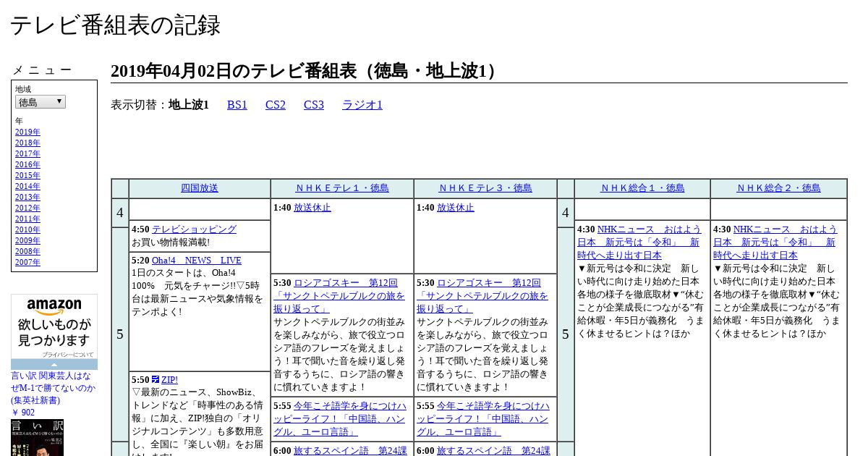Open NHKニュース おはよう日本 in 総合2 column

[775, 242]
